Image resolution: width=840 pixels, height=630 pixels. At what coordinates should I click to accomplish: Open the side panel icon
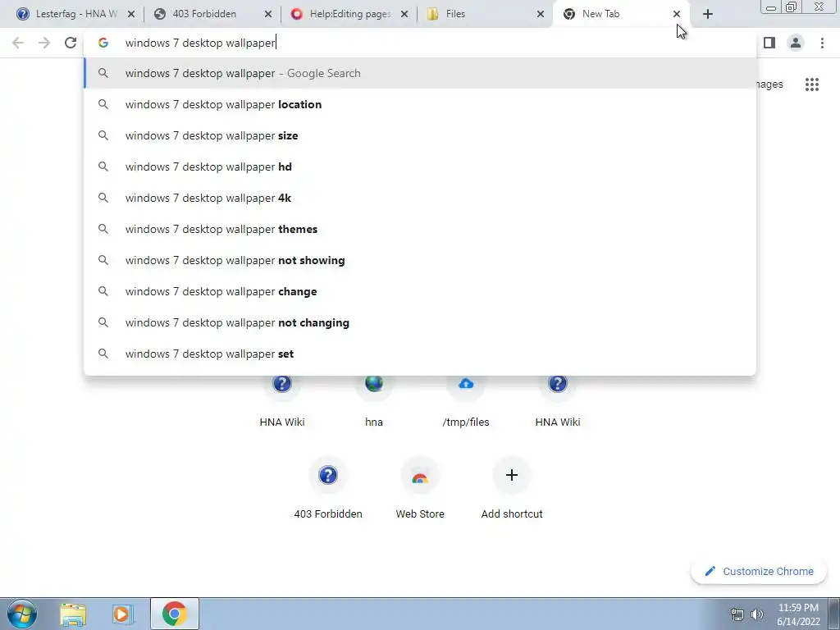point(769,43)
